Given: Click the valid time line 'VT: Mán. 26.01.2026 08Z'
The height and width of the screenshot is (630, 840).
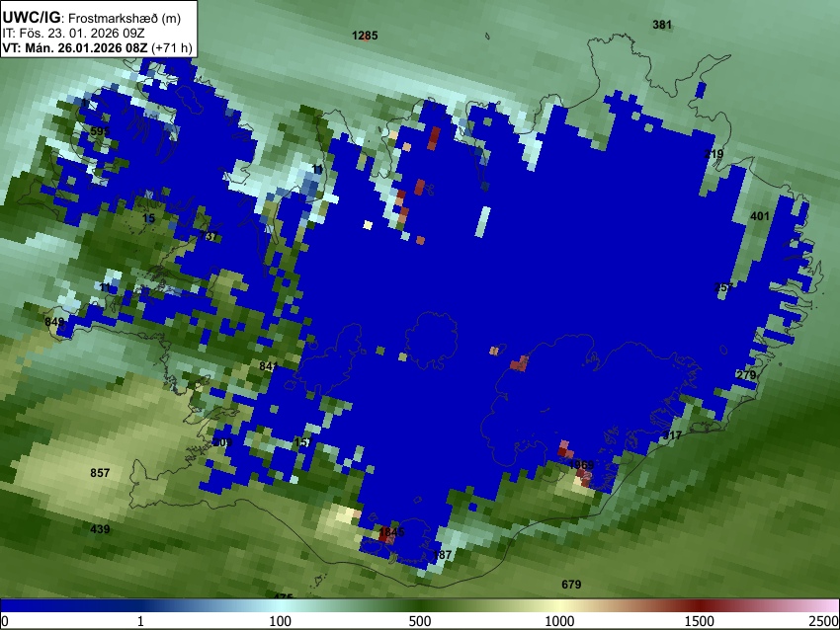Looking at the screenshot, I should (75, 47).
